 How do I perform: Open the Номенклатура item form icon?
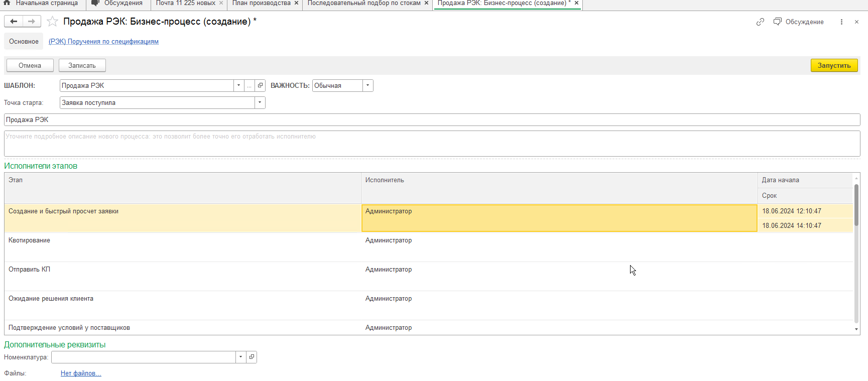coord(252,357)
